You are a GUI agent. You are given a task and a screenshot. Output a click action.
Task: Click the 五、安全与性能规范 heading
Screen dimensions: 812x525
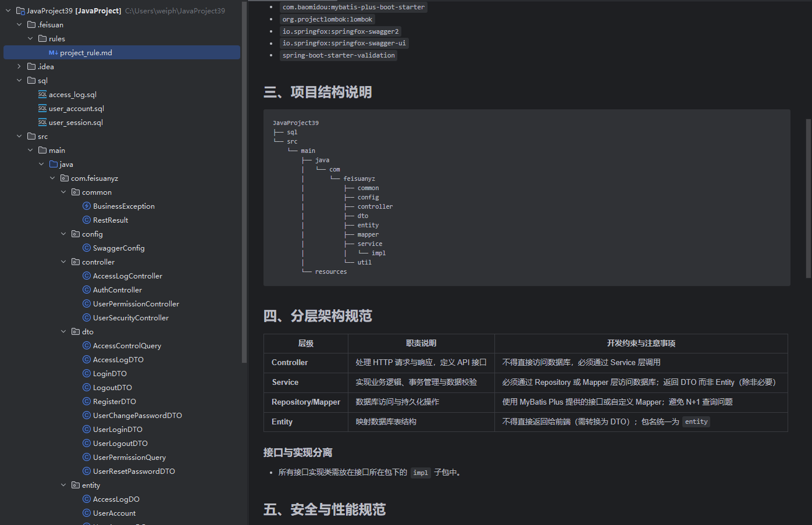(325, 509)
